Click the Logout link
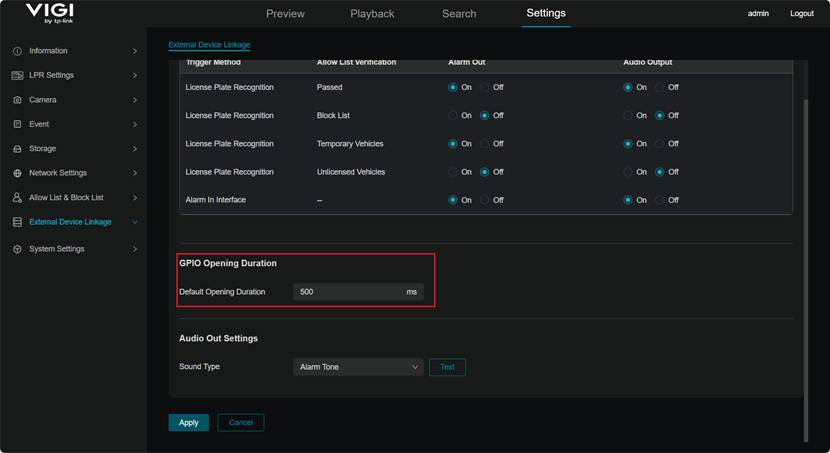The image size is (830, 453). coord(802,14)
